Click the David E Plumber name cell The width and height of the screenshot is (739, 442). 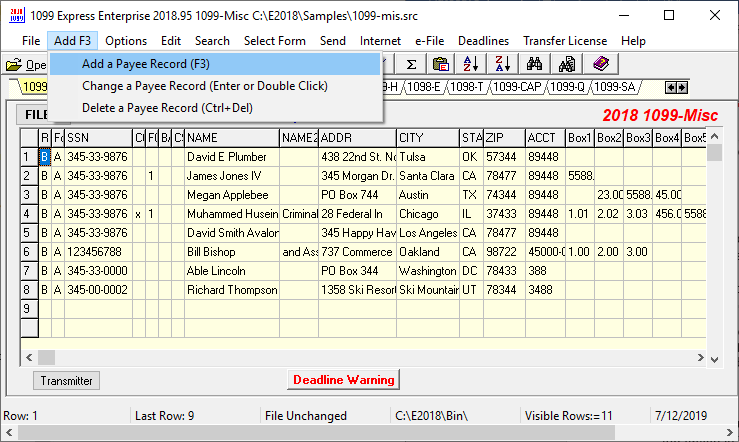(x=232, y=157)
